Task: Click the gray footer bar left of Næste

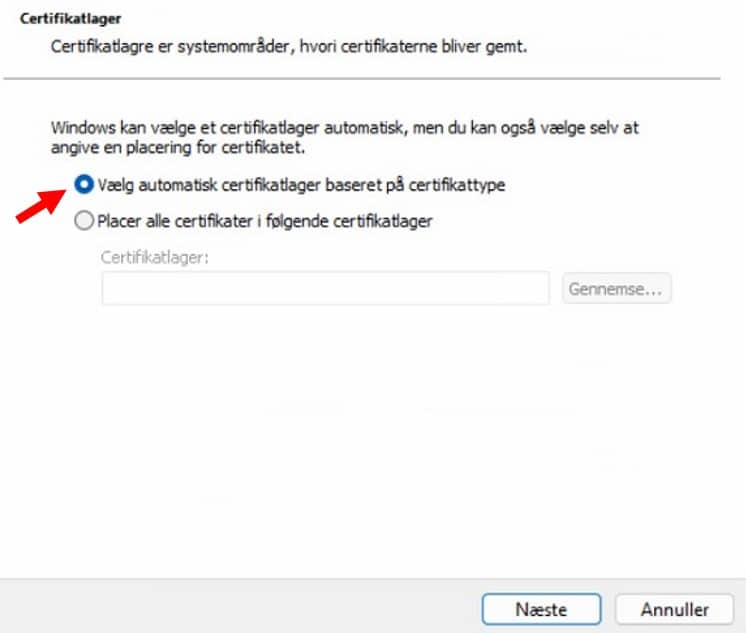Action: point(240,606)
